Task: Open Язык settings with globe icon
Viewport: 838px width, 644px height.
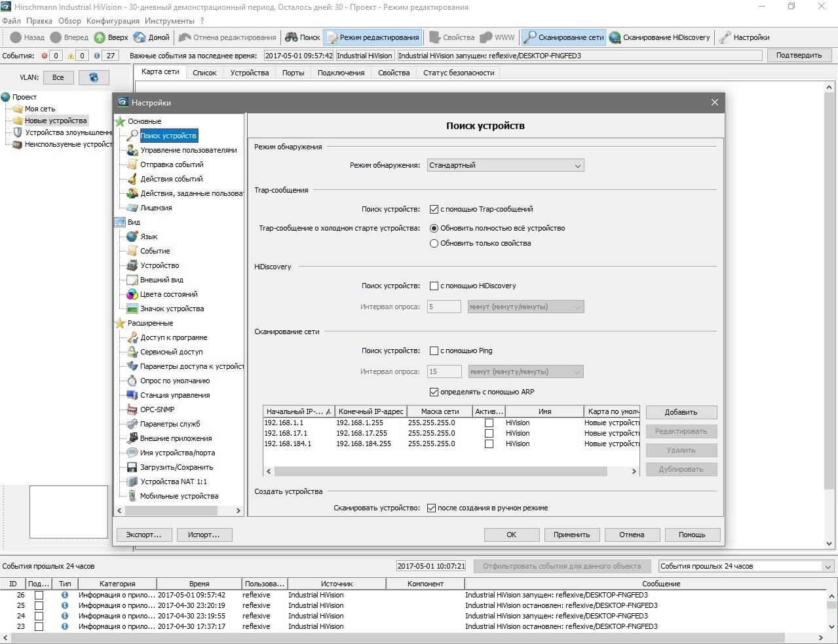Action: [x=132, y=237]
